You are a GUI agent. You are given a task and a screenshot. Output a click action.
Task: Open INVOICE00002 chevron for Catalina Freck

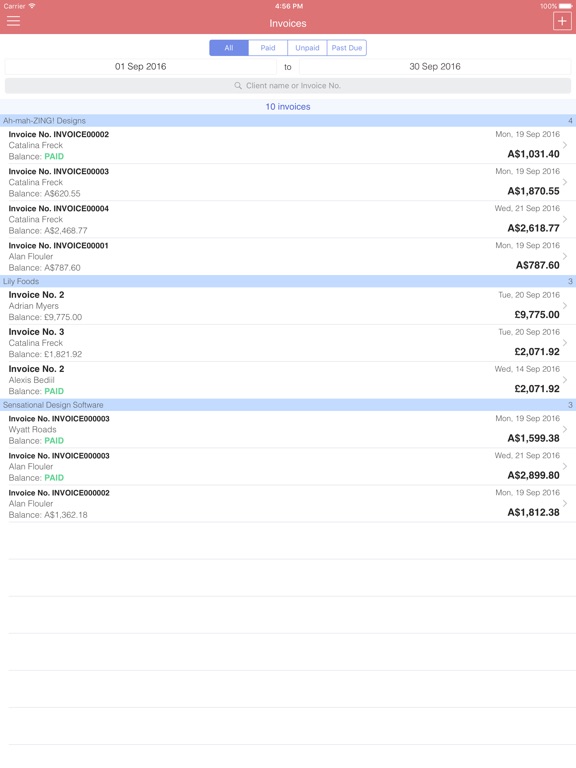point(565,145)
